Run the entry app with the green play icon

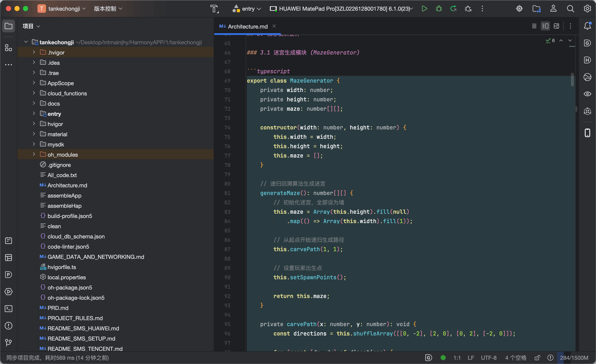coord(424,9)
